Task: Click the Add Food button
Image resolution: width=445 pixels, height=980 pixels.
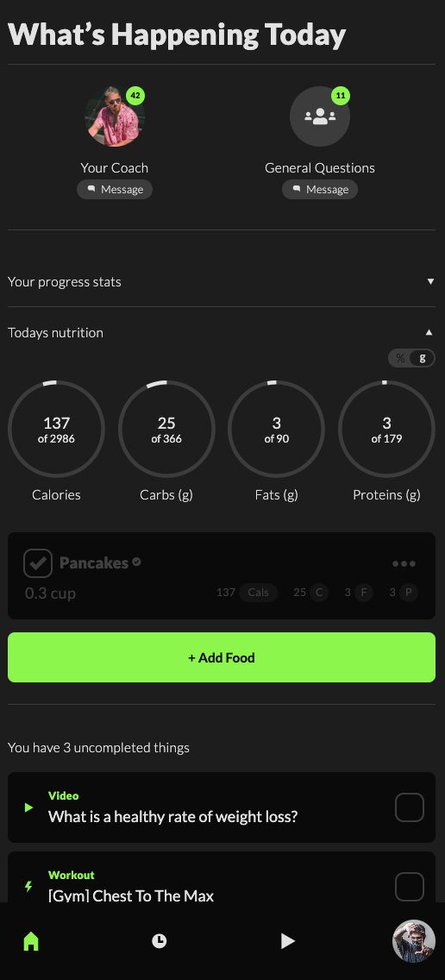Action: click(x=222, y=657)
